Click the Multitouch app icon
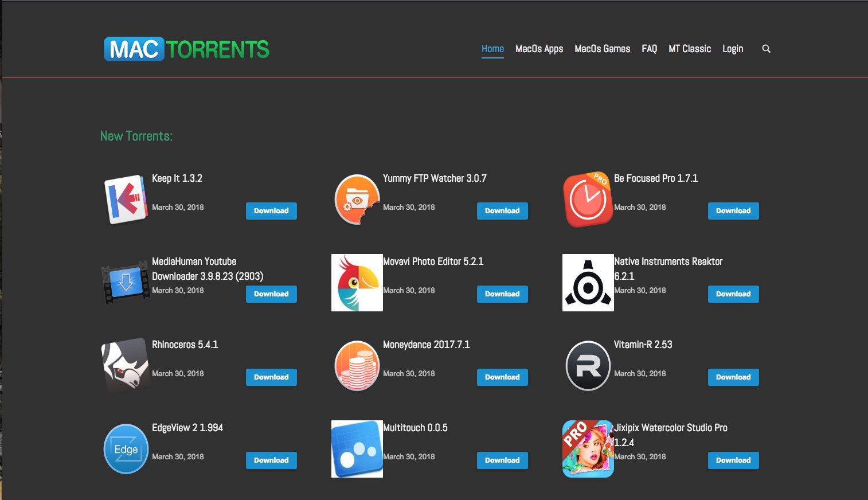The image size is (868, 500). click(x=357, y=449)
